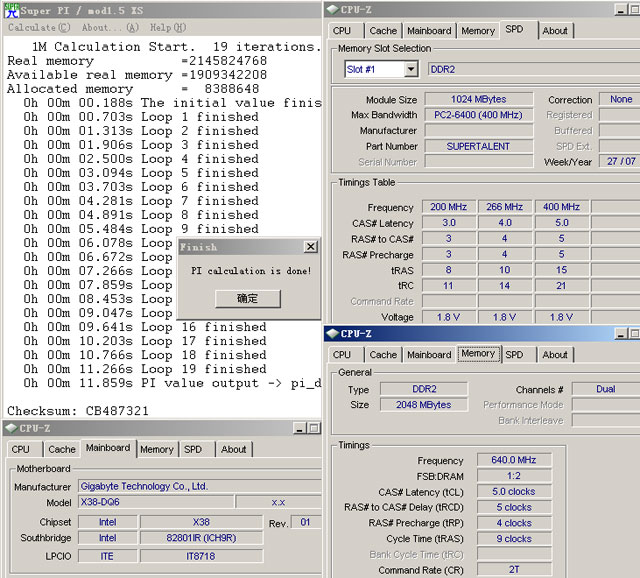Maximize the CPU-Z Mainboard window
Image resolution: width=640 pixels, height=578 pixels.
(x=313, y=428)
